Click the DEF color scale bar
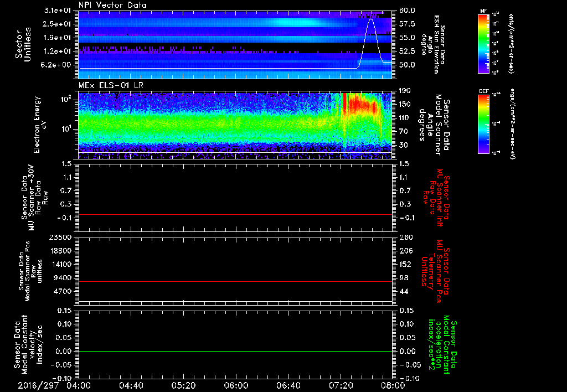The image size is (567, 392). 482,123
